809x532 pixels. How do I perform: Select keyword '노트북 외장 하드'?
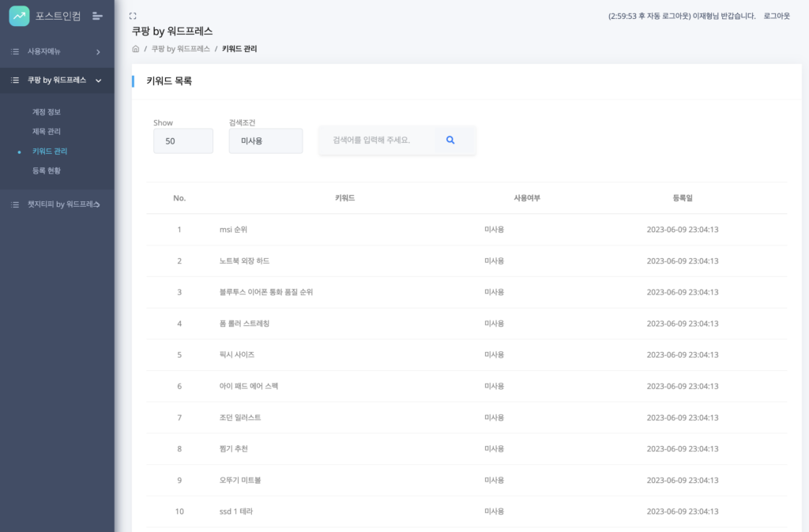245,260
